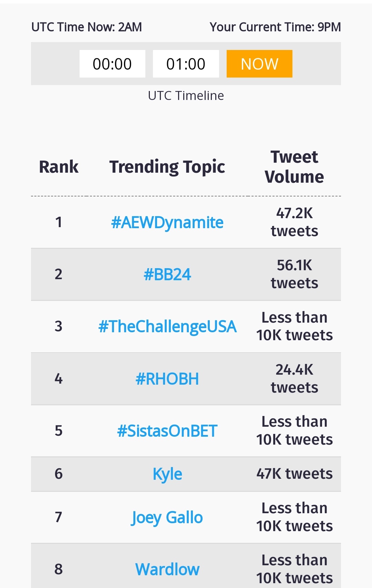Open the Joey Gallo trending topic
The image size is (372, 588).
click(x=167, y=518)
